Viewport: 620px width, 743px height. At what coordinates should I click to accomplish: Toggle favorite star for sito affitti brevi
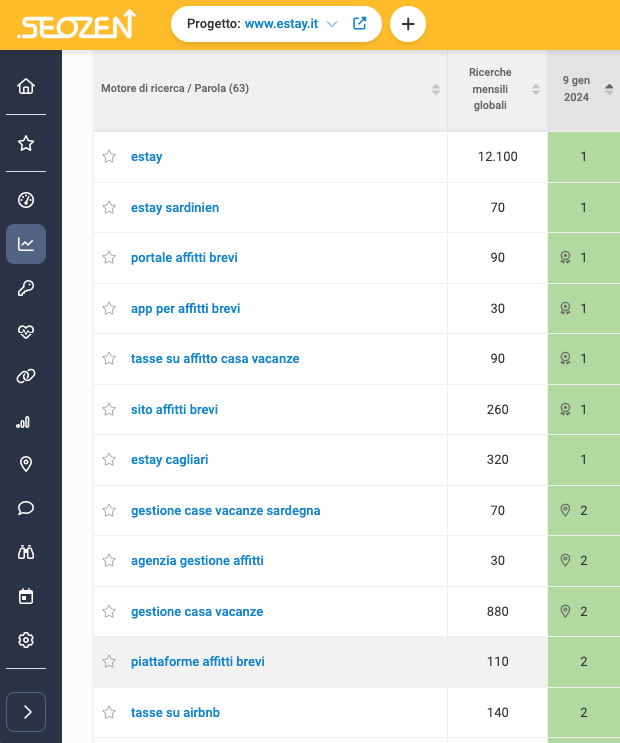tap(109, 409)
